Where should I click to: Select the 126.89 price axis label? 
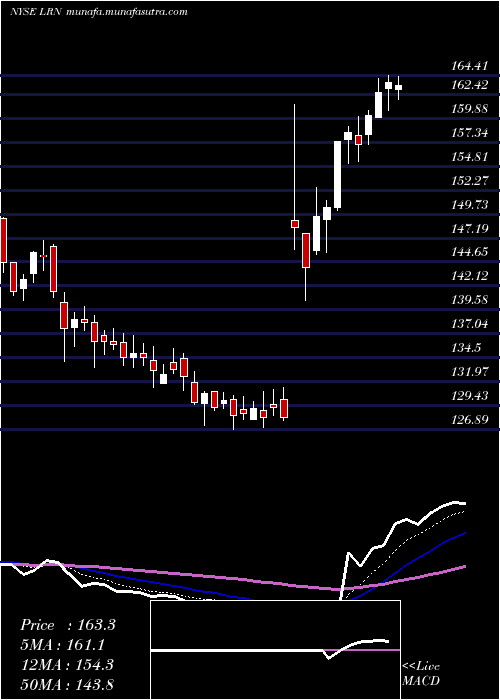470,420
